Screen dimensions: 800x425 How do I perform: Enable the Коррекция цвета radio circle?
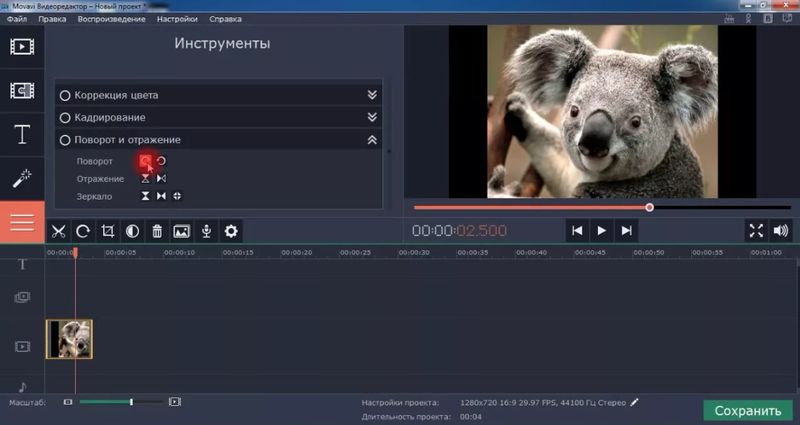pyautogui.click(x=65, y=95)
